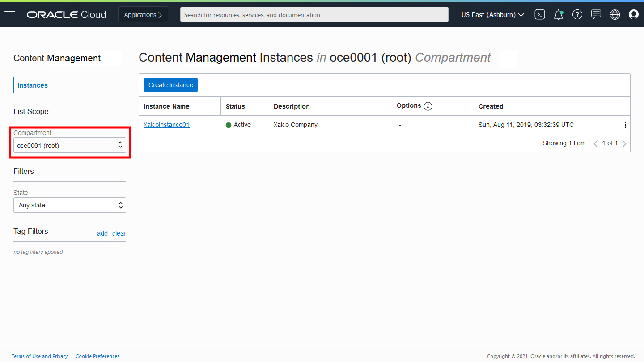Click the Xalco Company description cell

(296, 125)
